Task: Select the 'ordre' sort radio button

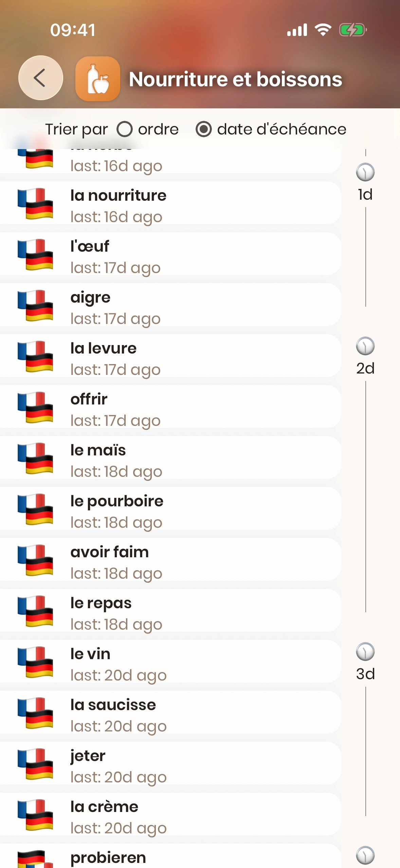Action: 125,129
